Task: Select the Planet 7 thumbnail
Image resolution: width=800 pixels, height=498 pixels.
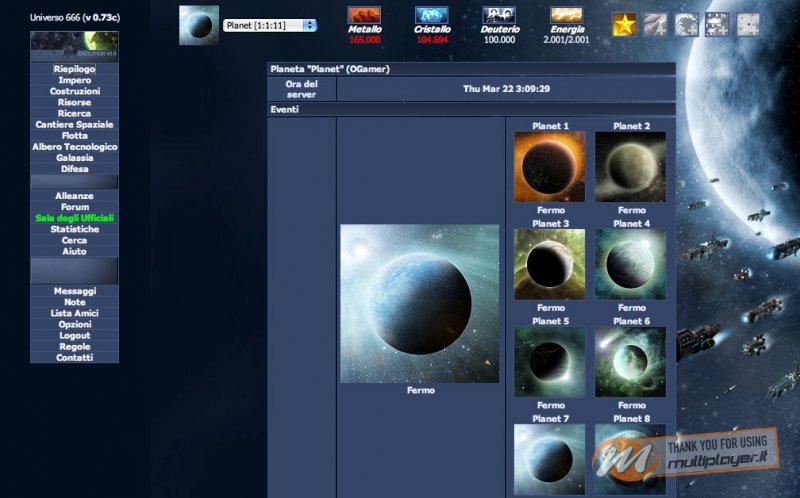Action: tap(549, 459)
